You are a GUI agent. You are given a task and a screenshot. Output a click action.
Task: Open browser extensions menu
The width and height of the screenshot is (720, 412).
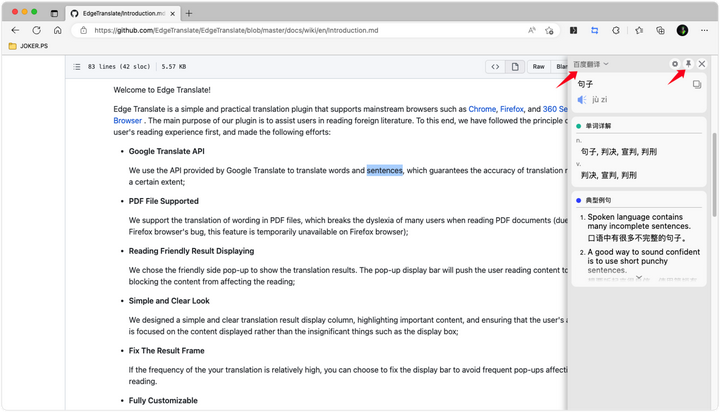[x=616, y=30]
